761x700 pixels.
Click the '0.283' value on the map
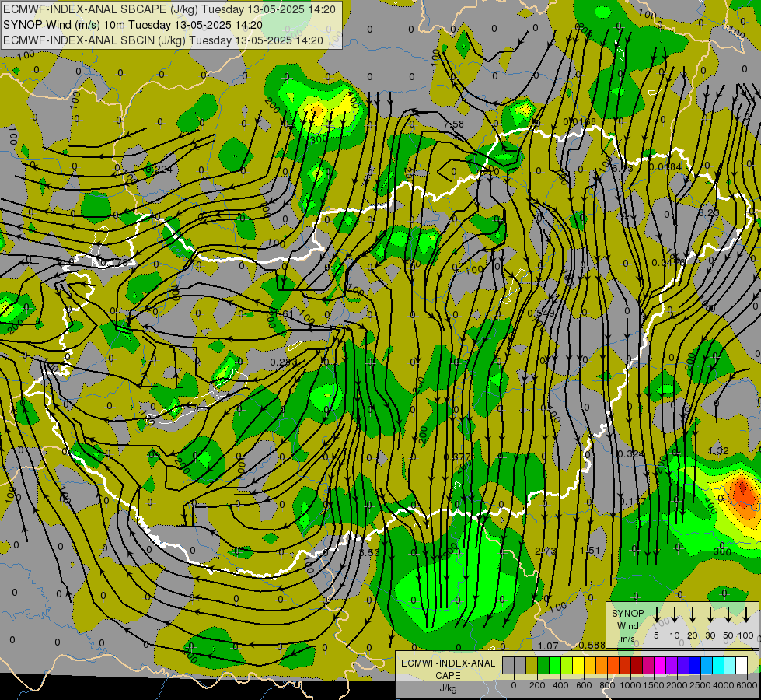tap(284, 362)
